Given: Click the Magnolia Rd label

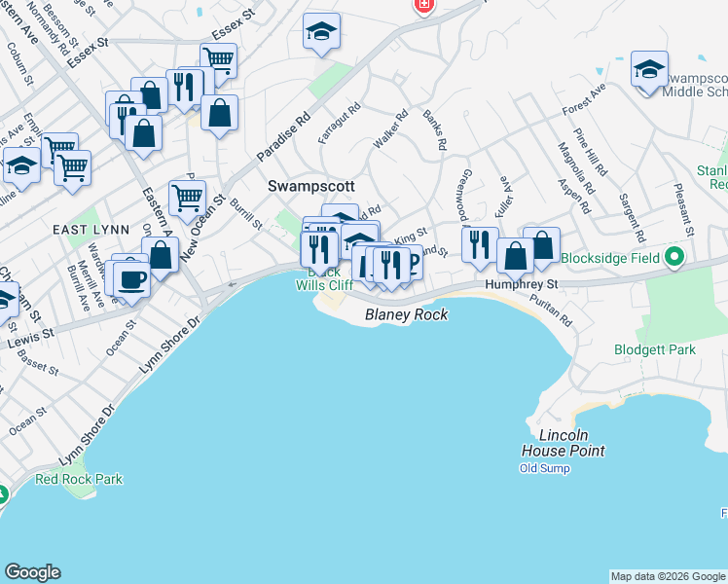Looking at the screenshot, I should click(576, 168).
